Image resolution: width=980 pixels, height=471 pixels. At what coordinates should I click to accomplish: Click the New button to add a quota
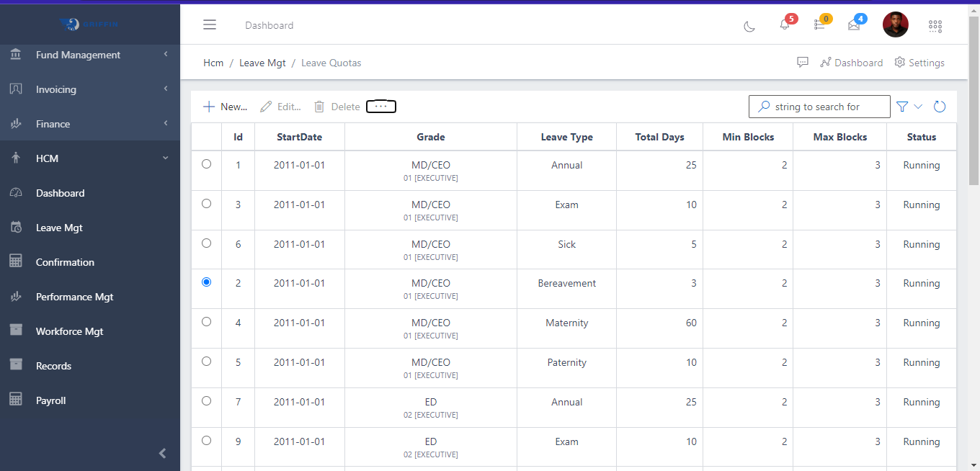click(224, 106)
